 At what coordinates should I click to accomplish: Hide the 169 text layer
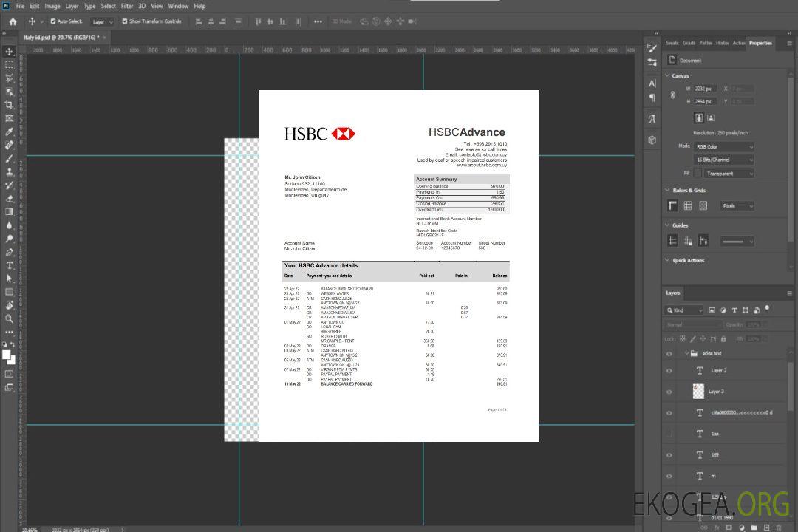point(669,455)
